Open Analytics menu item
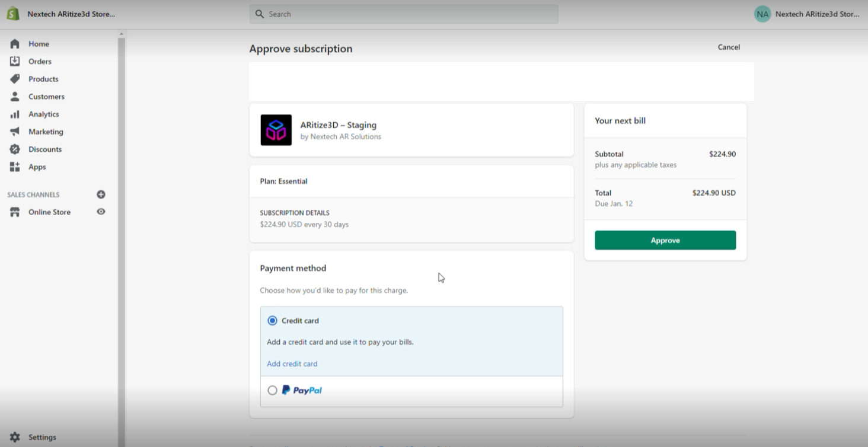This screenshot has width=868, height=447. (44, 114)
